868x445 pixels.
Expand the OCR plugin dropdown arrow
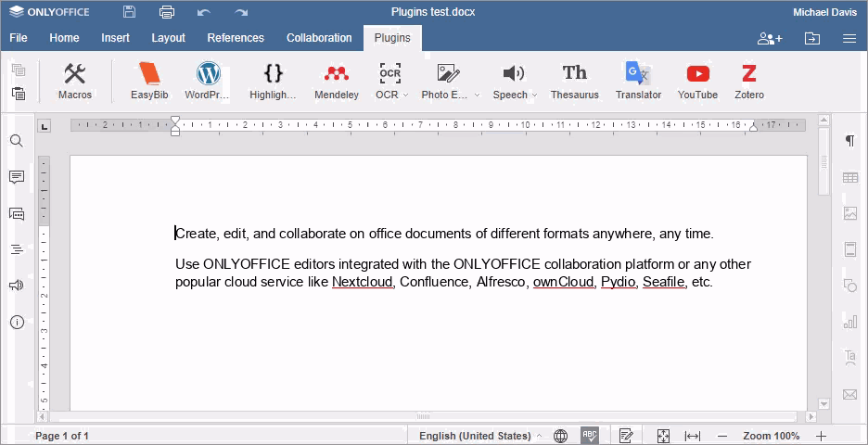point(406,95)
